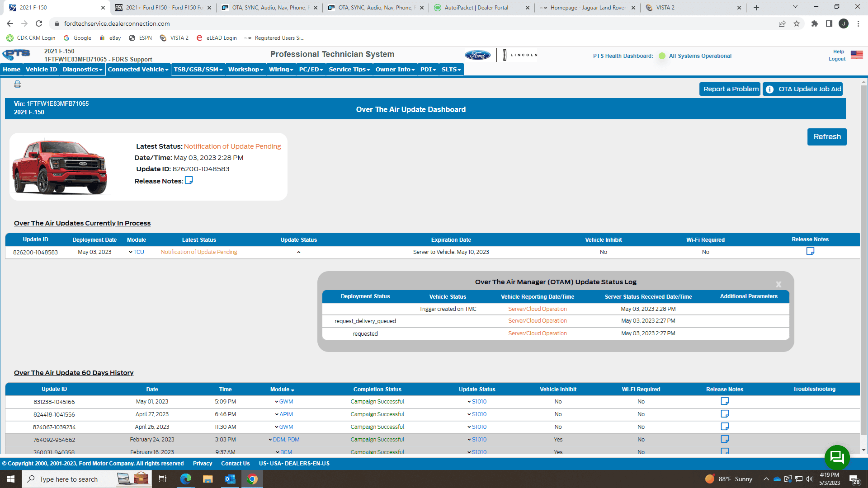Screen dimensions: 868x488
Task: Collapse the update status log caret
Action: point(299,252)
